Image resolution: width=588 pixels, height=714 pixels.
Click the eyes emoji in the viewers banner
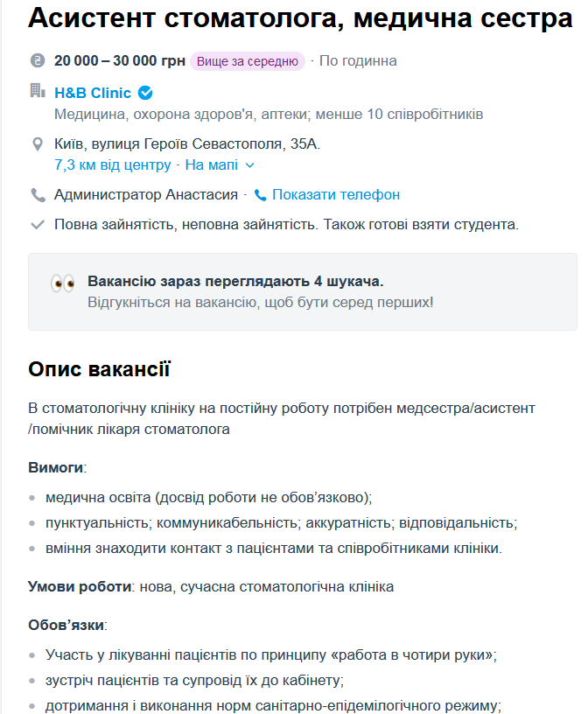tap(62, 283)
